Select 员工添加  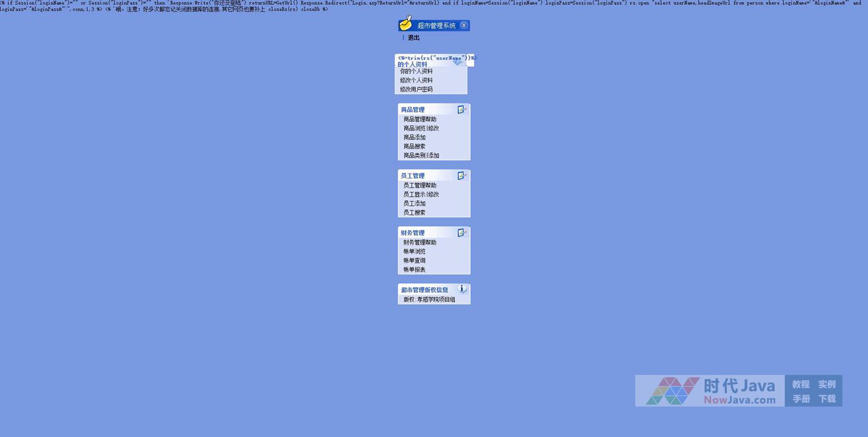(x=414, y=204)
